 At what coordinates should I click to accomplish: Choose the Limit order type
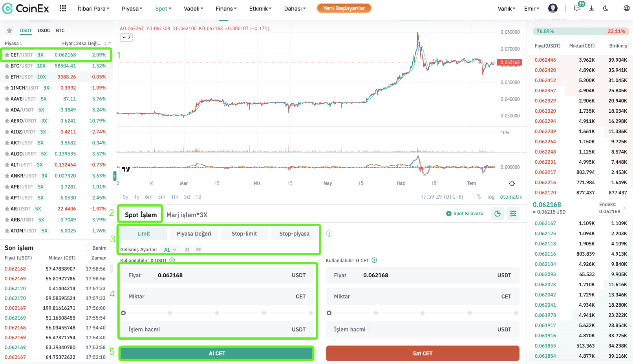click(x=144, y=234)
